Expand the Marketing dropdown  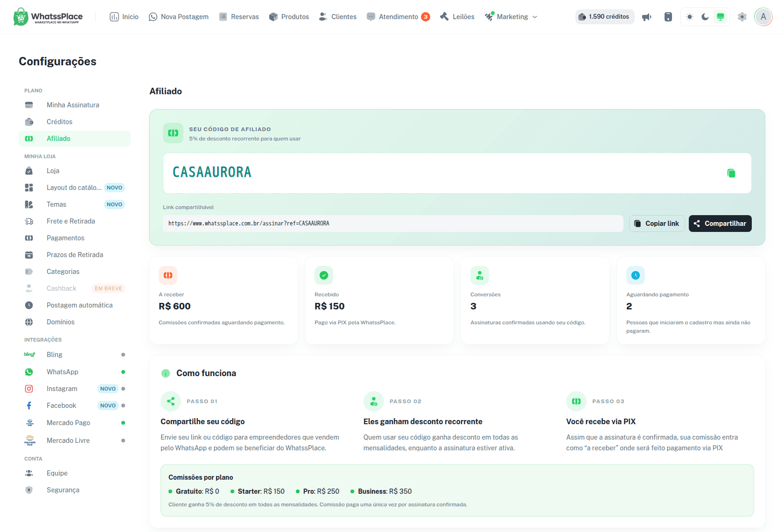511,17
